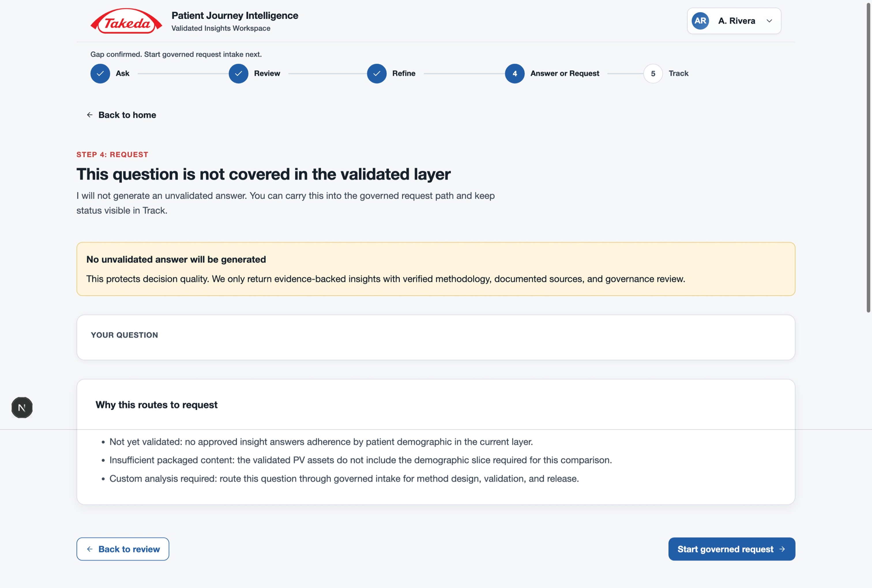This screenshot has height=588, width=872.
Task: Click the A. Rivera name label
Action: point(736,21)
